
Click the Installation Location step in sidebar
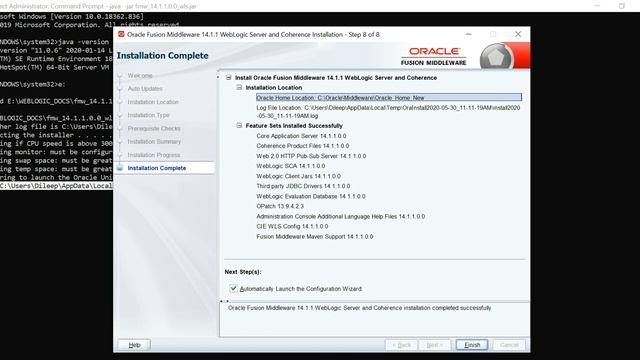click(x=153, y=102)
